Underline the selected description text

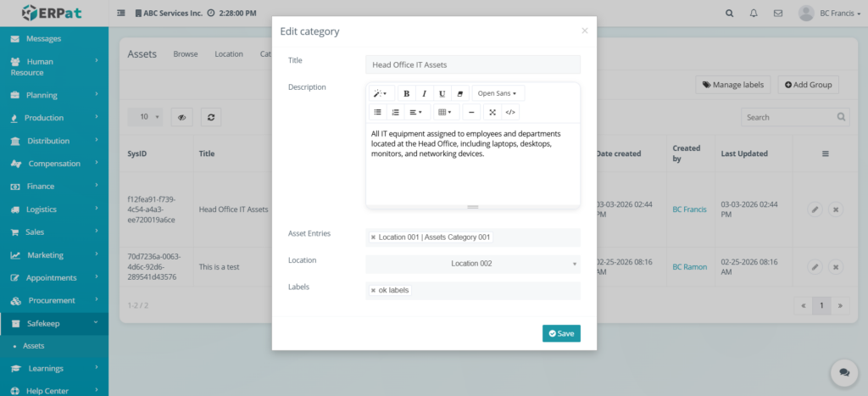click(442, 93)
